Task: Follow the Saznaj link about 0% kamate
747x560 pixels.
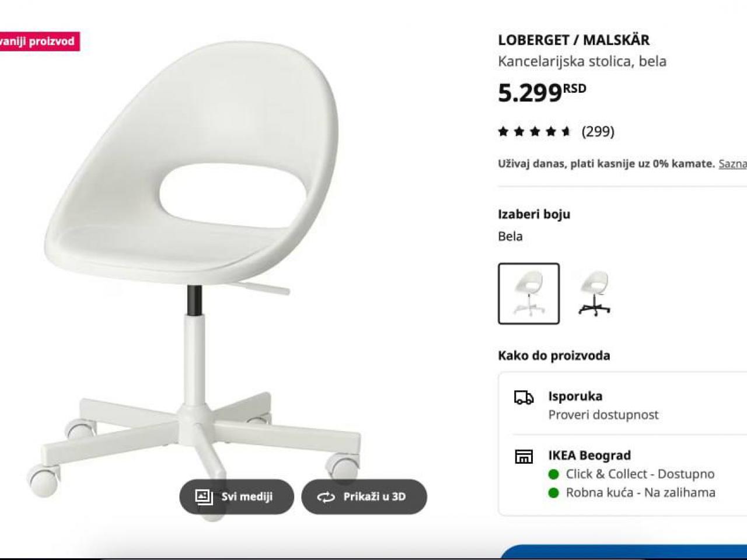Action: click(x=732, y=164)
